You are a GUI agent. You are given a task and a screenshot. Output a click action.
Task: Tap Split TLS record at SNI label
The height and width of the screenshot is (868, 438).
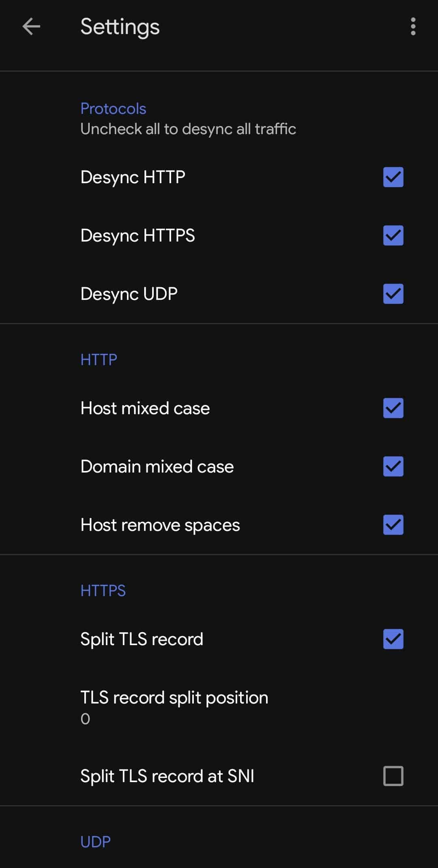(x=167, y=776)
